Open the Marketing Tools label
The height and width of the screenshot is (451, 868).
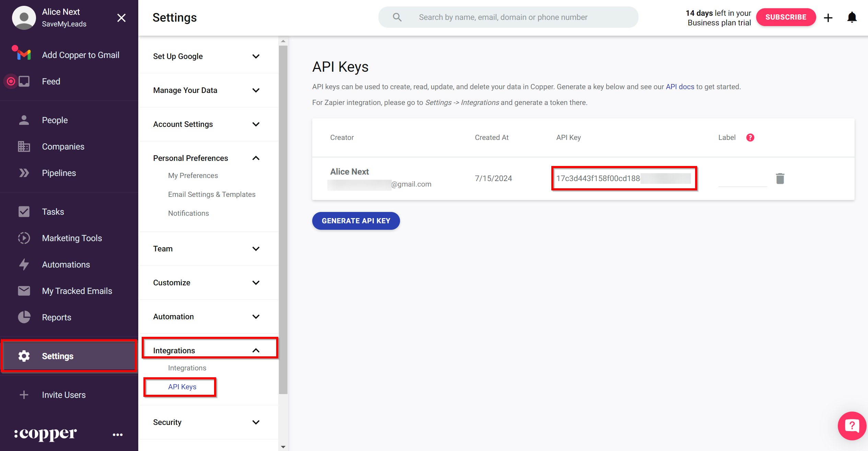pos(72,238)
